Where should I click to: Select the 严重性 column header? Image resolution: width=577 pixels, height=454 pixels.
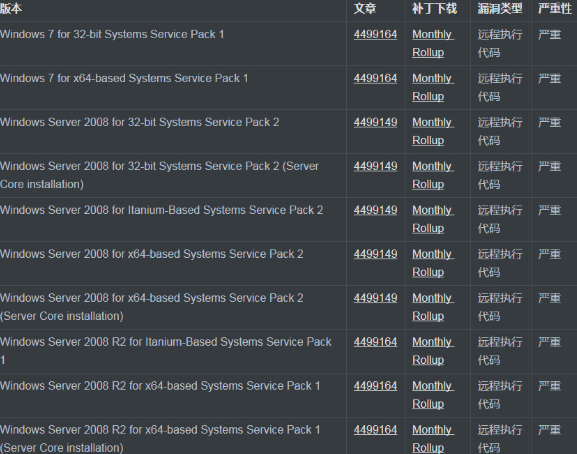point(555,8)
